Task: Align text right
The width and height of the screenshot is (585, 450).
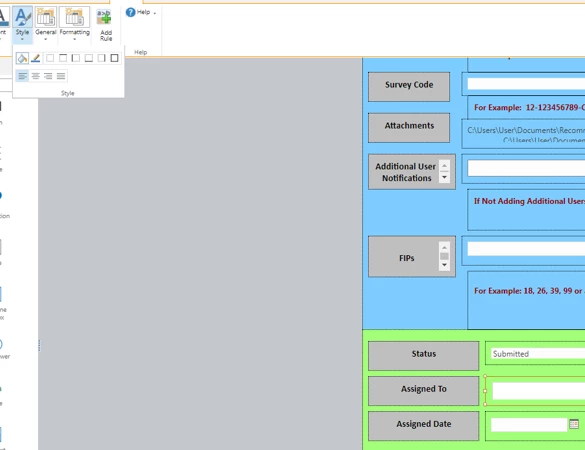Action: tap(48, 76)
